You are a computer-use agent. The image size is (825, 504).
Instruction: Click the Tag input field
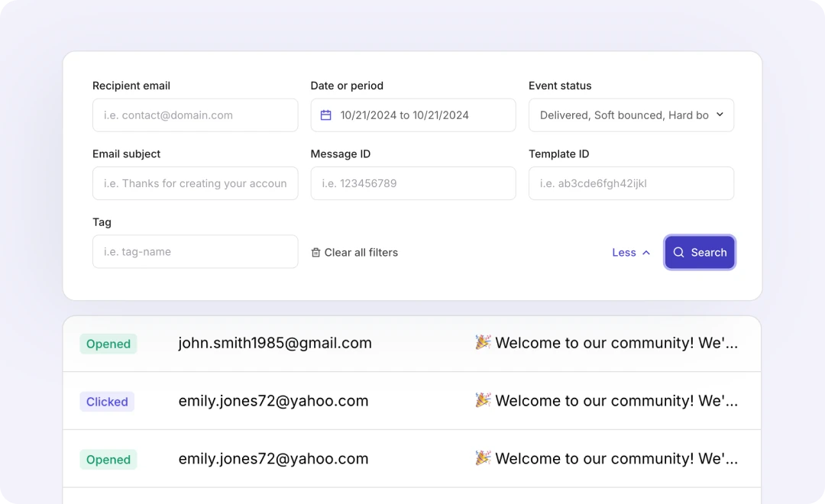tap(195, 251)
